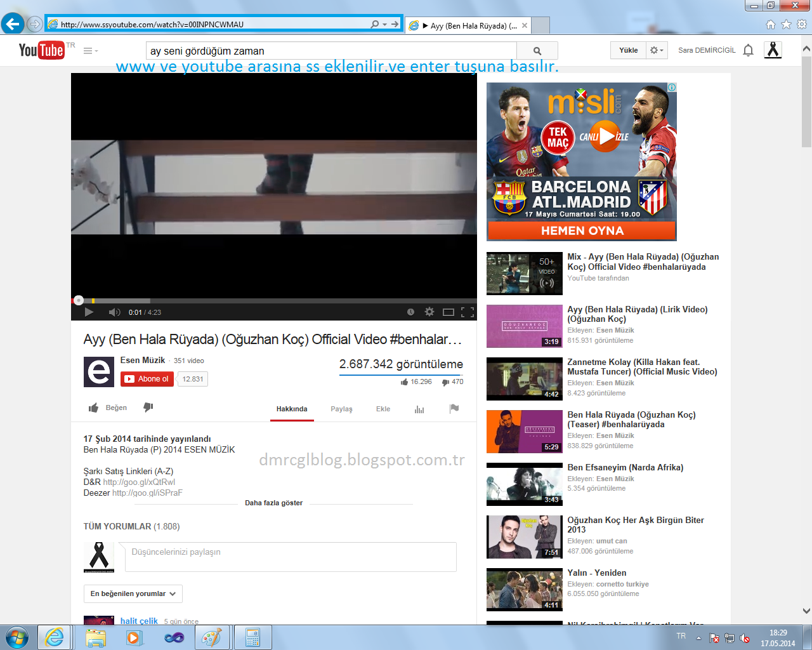Click the address bar search magnifier icon
The image size is (812, 650).
[x=375, y=24]
